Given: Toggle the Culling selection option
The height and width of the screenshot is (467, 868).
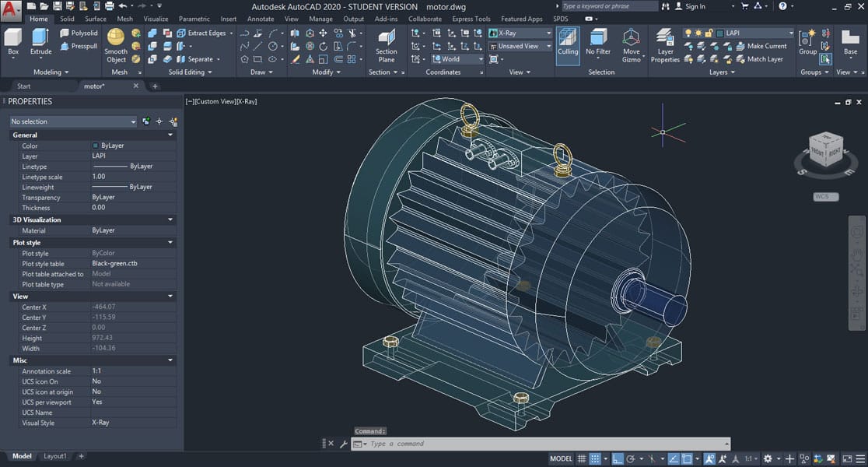Looking at the screenshot, I should [x=568, y=45].
